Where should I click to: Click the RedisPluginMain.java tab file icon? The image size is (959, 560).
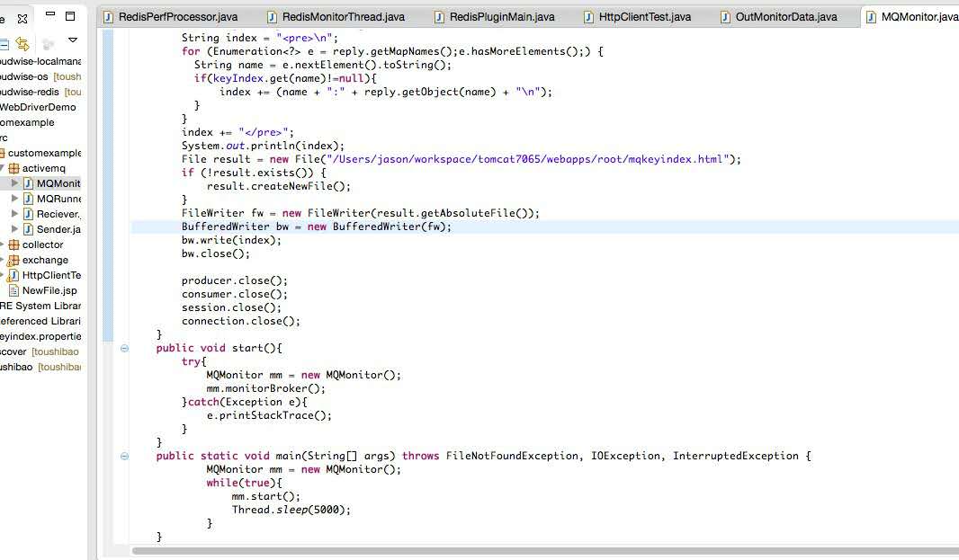click(439, 17)
